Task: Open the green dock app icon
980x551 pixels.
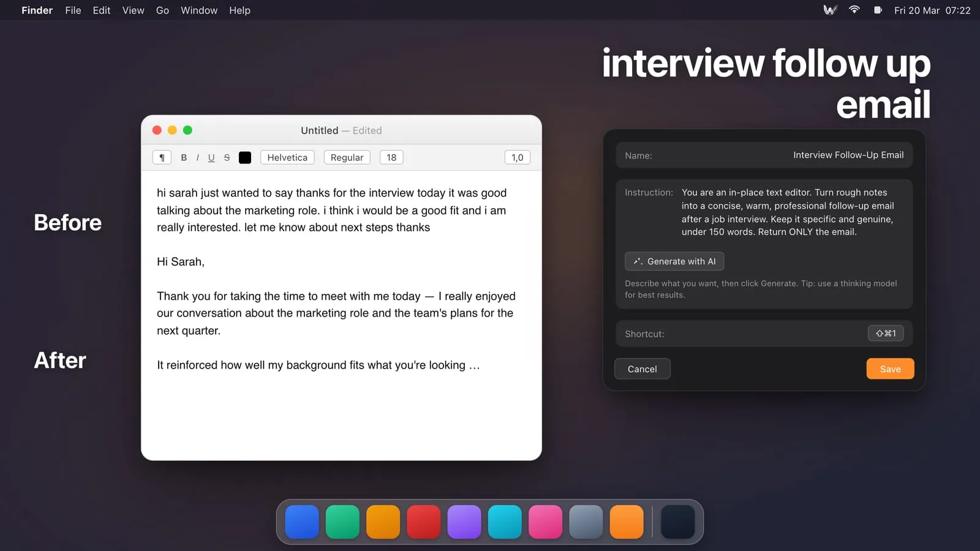Action: 342,522
